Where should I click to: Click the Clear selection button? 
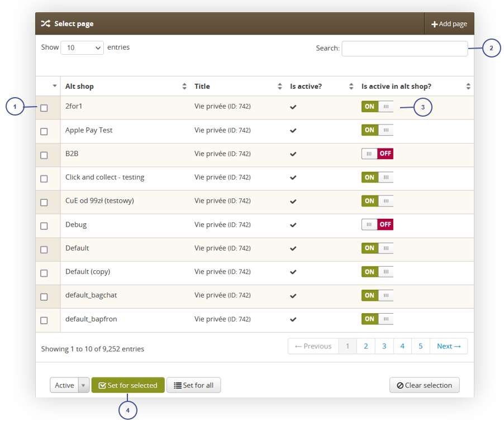click(424, 385)
